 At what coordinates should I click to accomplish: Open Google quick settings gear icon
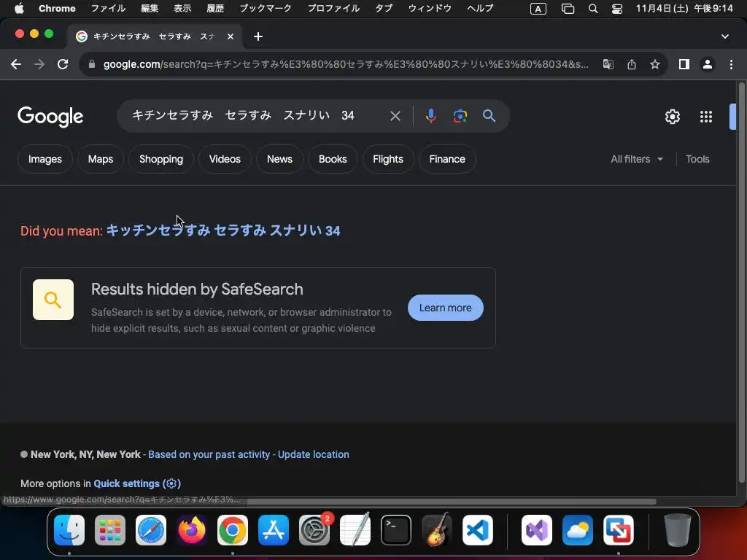click(x=672, y=117)
